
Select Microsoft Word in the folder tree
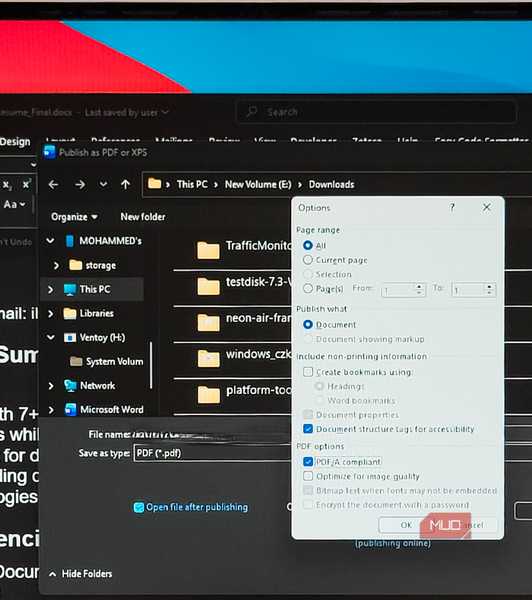pos(111,409)
